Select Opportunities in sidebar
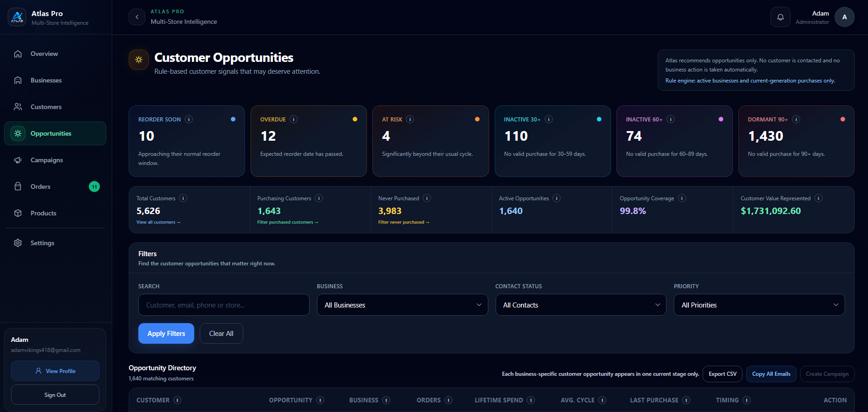This screenshot has width=868, height=412. (55, 133)
